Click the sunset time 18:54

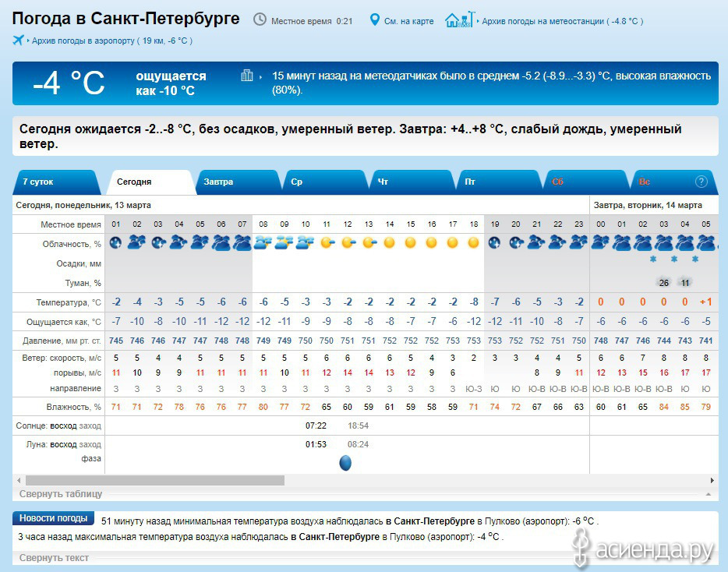point(358,425)
